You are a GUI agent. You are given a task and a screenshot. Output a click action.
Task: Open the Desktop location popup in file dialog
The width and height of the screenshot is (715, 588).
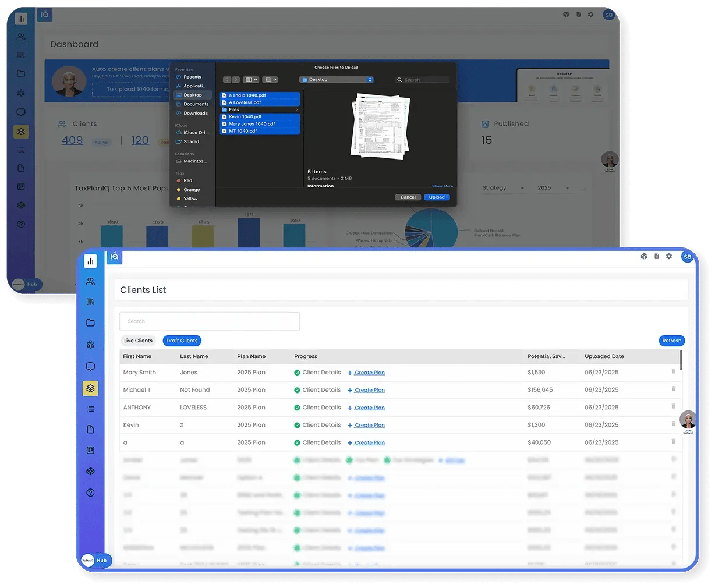click(336, 80)
